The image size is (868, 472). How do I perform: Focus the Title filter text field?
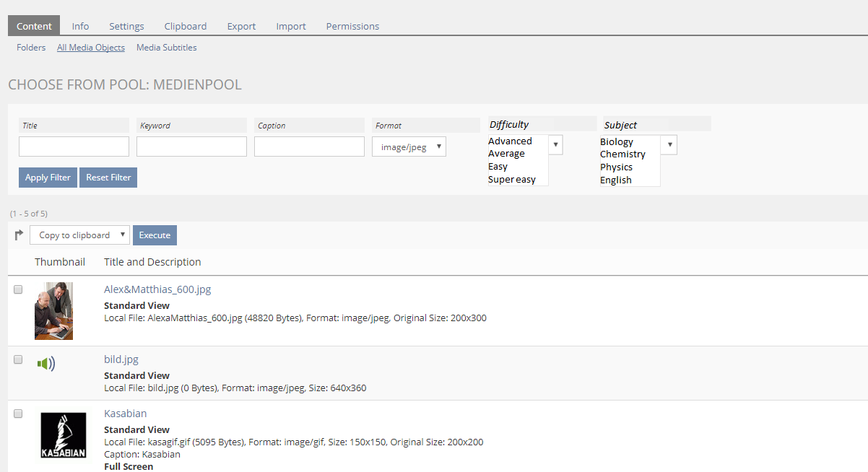(74, 147)
